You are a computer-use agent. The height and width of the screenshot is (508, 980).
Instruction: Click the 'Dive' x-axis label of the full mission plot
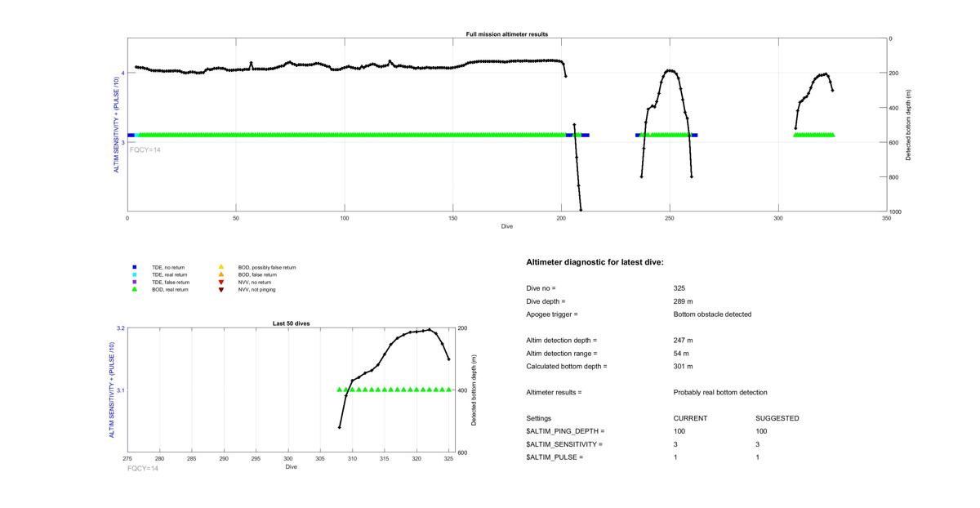[x=507, y=226]
